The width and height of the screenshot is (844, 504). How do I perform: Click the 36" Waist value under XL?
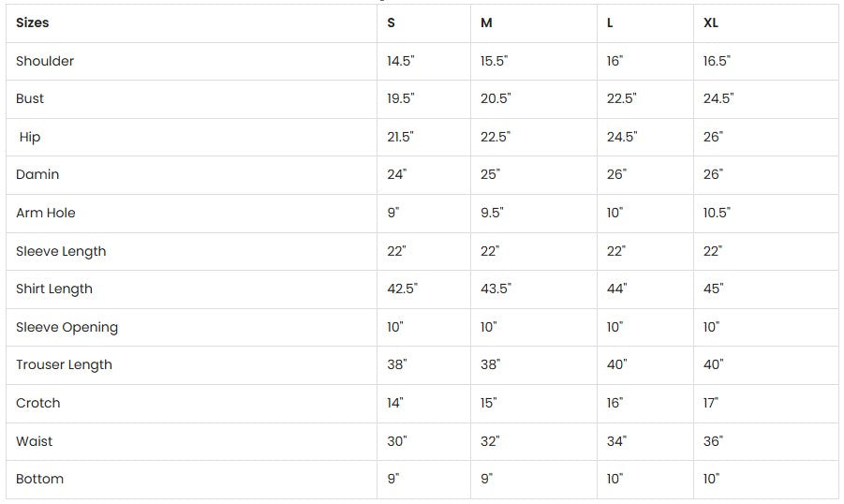pos(714,441)
